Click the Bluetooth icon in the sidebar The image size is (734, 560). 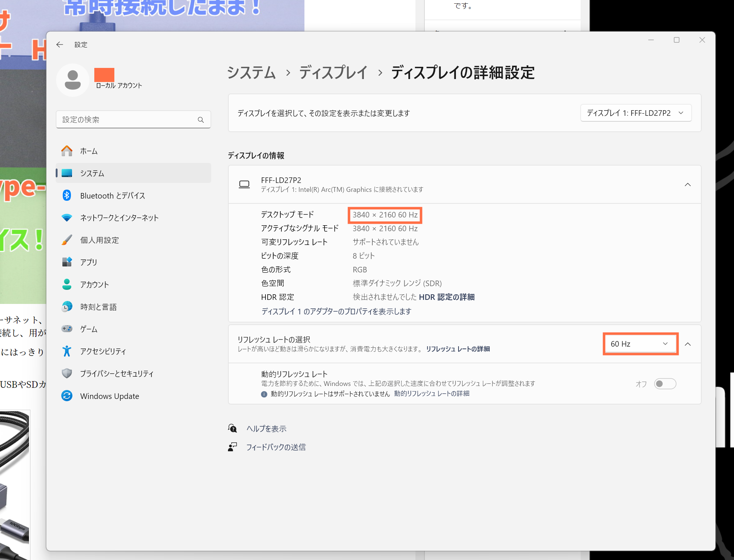click(x=67, y=195)
